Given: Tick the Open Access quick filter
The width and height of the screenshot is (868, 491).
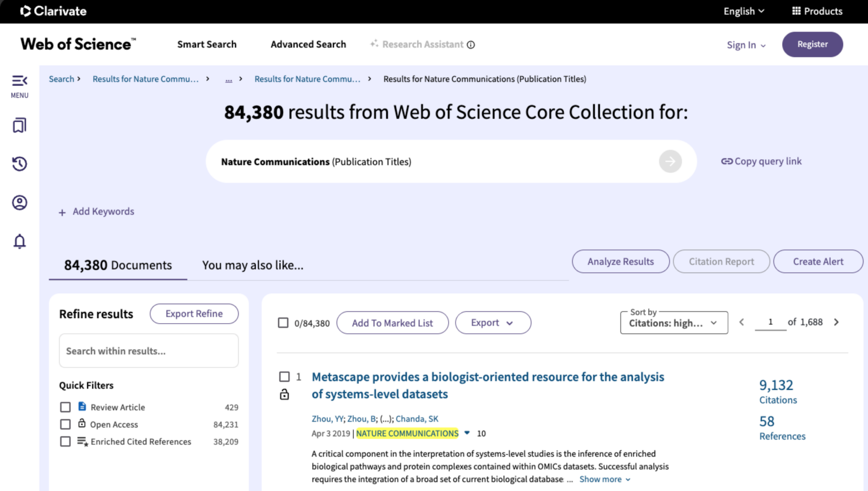Looking at the screenshot, I should click(x=66, y=424).
